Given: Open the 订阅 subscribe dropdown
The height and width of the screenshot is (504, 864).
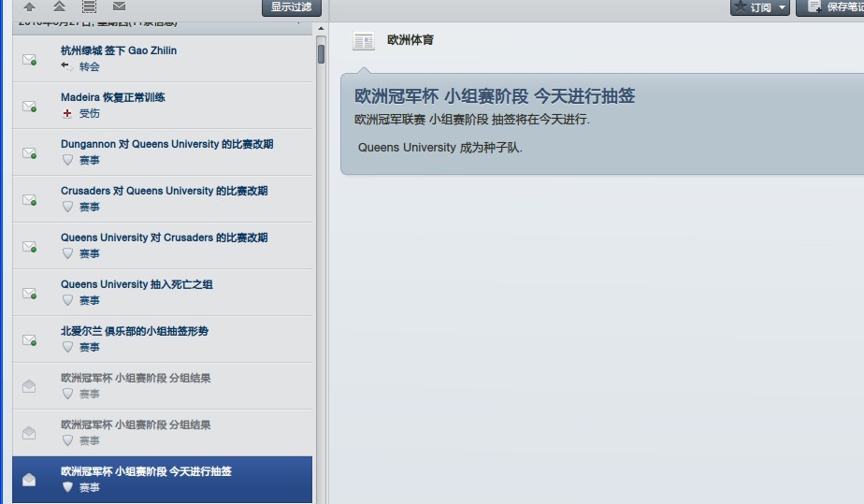Looking at the screenshot, I should click(760, 7).
